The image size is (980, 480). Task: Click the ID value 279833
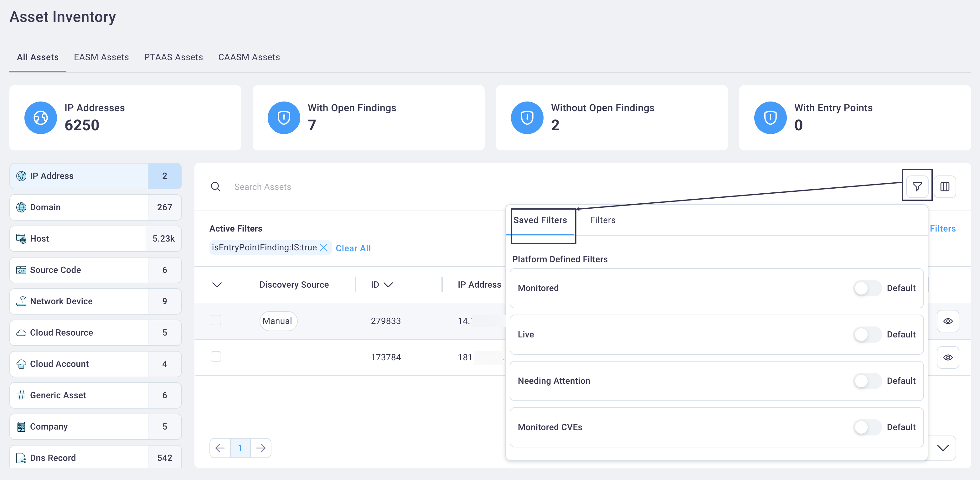pos(386,321)
